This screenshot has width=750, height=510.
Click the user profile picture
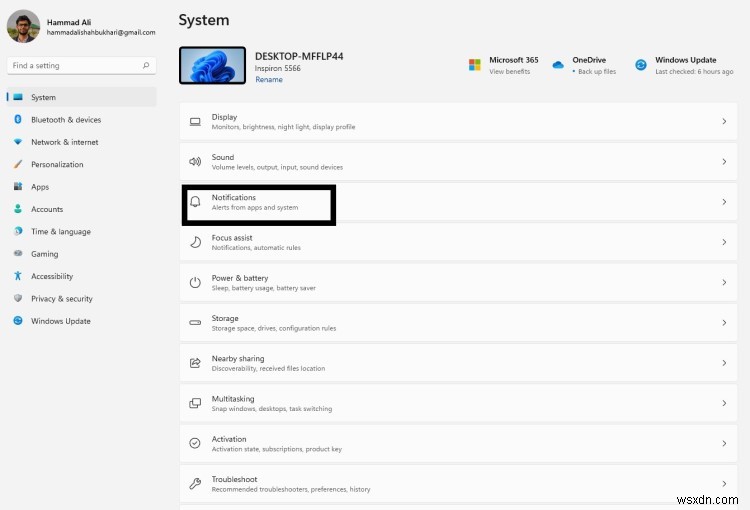click(x=23, y=26)
